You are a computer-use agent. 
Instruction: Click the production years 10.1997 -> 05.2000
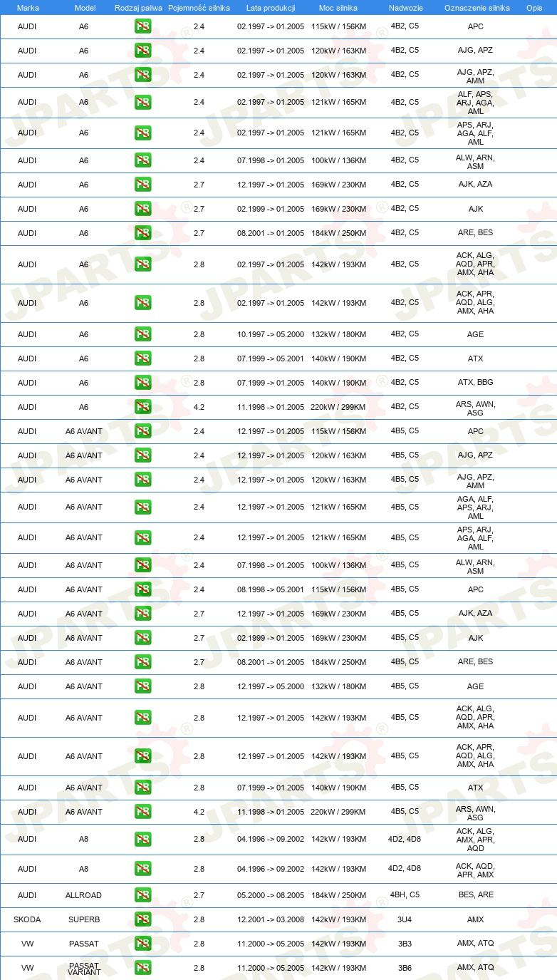coord(271,334)
